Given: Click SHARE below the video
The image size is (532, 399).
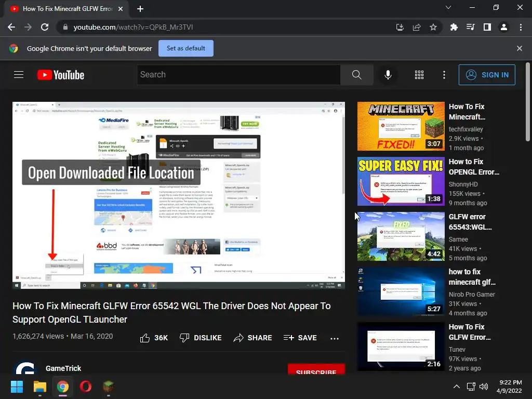Looking at the screenshot, I should (253, 338).
